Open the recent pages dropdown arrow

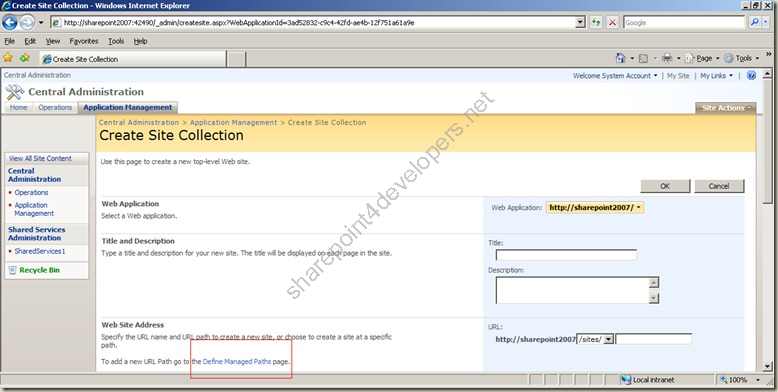[41, 23]
